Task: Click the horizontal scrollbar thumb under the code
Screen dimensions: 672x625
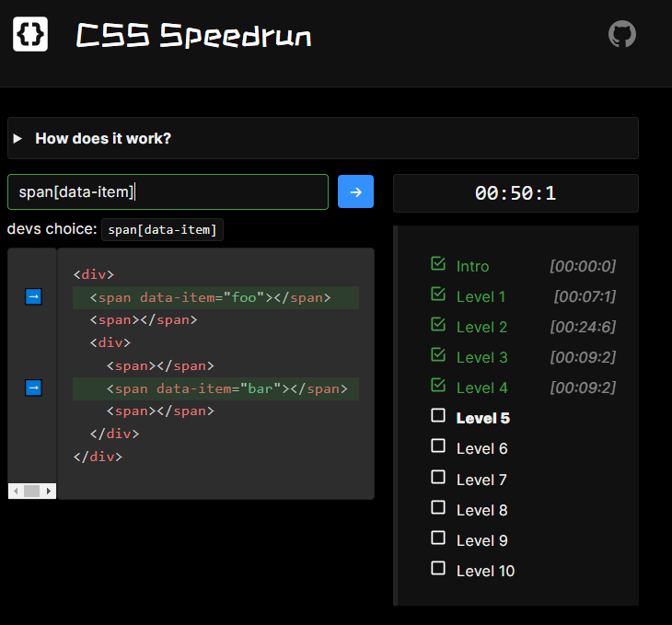Action: coord(31,492)
